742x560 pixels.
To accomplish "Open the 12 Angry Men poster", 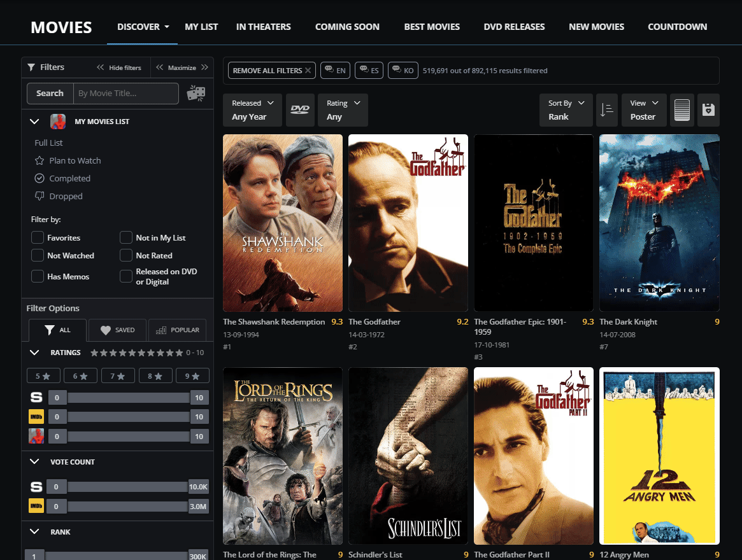I will click(x=659, y=456).
